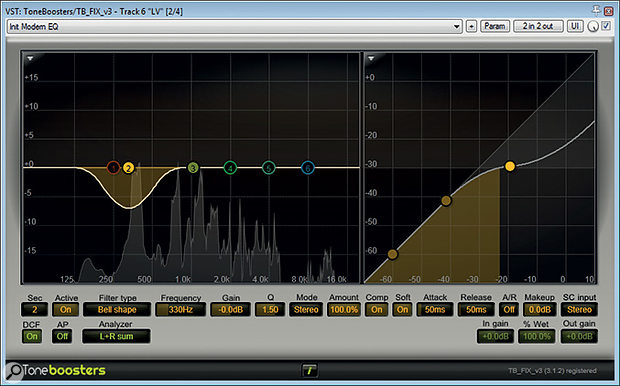This screenshot has width=620, height=386.
Task: Select EQ band node 5
Action: coord(268,168)
